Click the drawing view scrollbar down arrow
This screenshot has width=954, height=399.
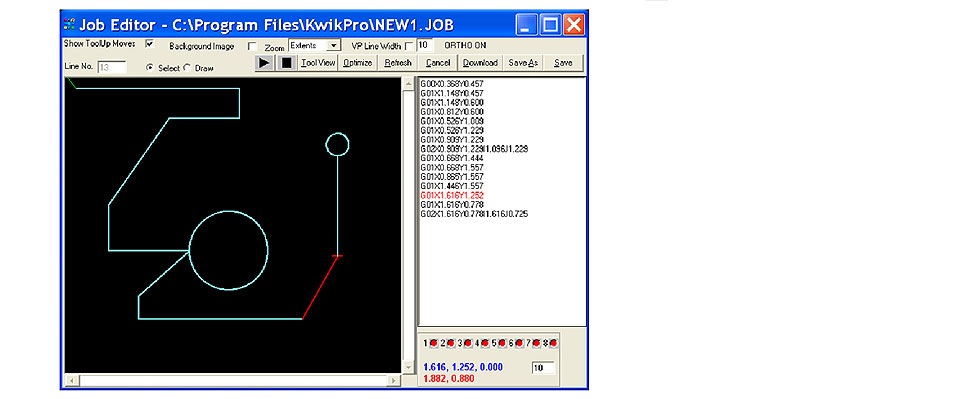408,368
